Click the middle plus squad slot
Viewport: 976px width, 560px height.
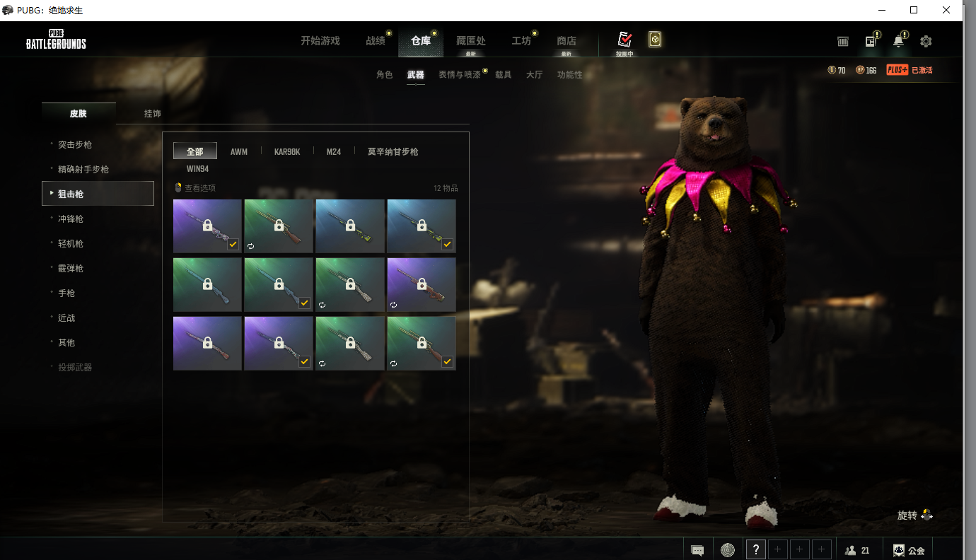tap(800, 549)
